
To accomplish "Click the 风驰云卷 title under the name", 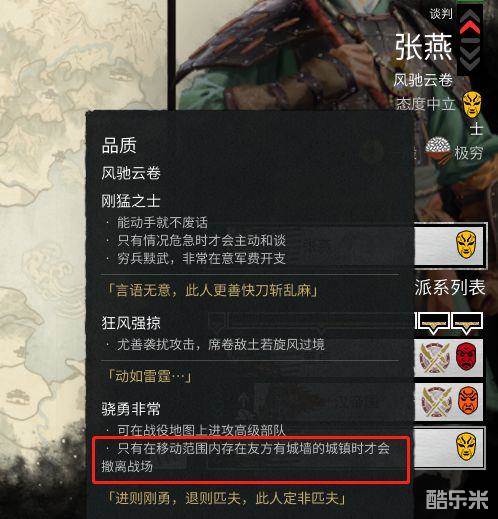I will click(x=422, y=80).
